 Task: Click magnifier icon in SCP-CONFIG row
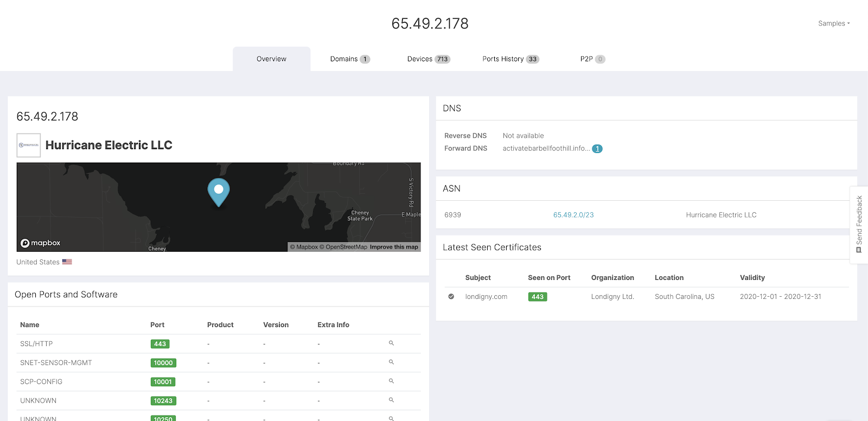click(x=391, y=381)
